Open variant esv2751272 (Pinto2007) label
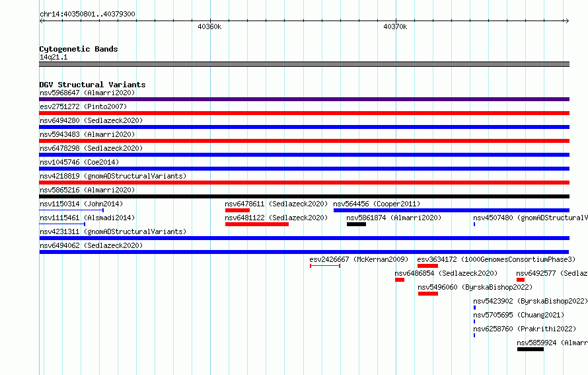The height and width of the screenshot is (375, 588). tap(83, 106)
